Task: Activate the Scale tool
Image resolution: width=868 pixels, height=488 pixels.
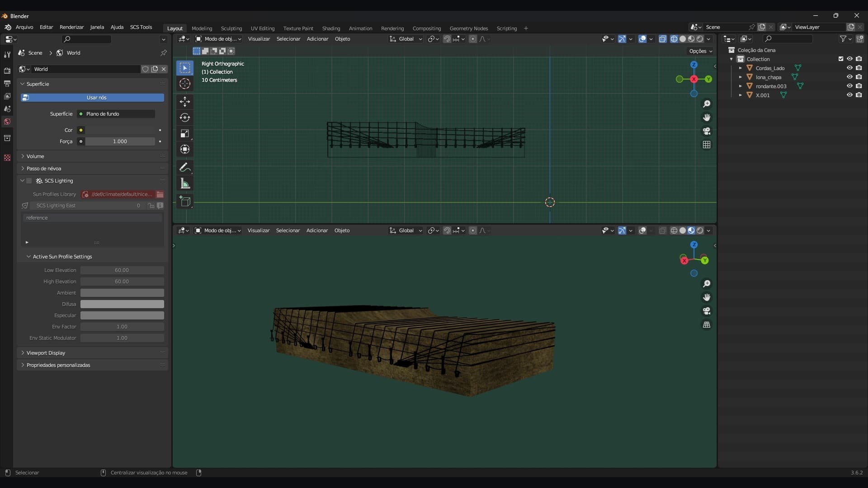Action: pos(184,133)
